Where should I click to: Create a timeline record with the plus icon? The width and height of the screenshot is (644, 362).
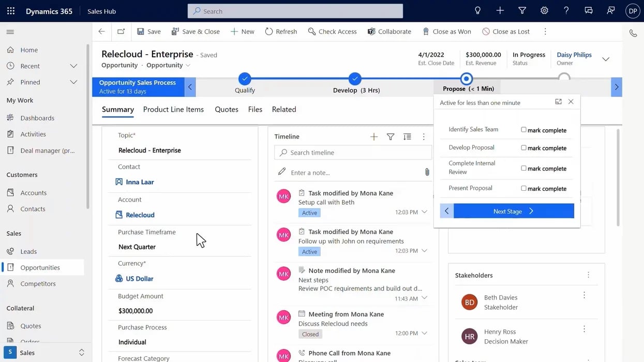[x=373, y=137]
